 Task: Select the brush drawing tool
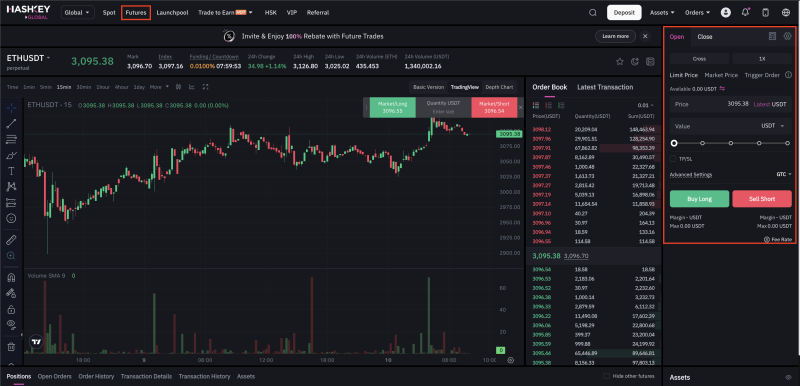tap(11, 155)
